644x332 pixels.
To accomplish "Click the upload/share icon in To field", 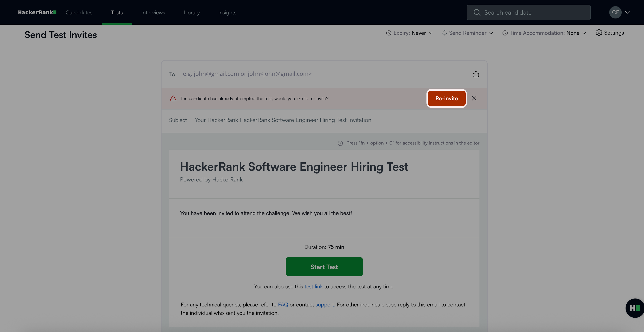I will [x=476, y=74].
